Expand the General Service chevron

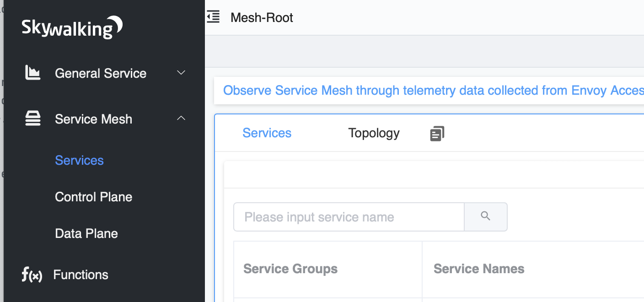pyautogui.click(x=181, y=73)
